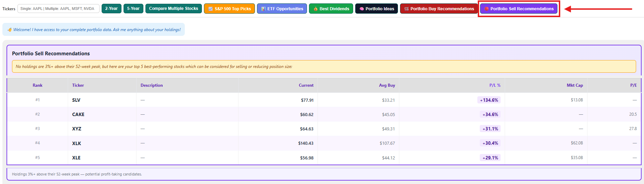This screenshot has width=644, height=184.
Task: Select the SLV ticker row
Action: coord(76,100)
